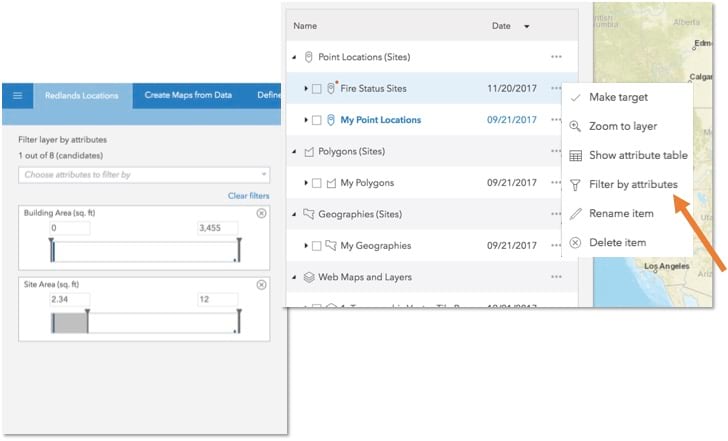728x441 pixels.
Task: Remove the Building Area filter
Action: (262, 213)
